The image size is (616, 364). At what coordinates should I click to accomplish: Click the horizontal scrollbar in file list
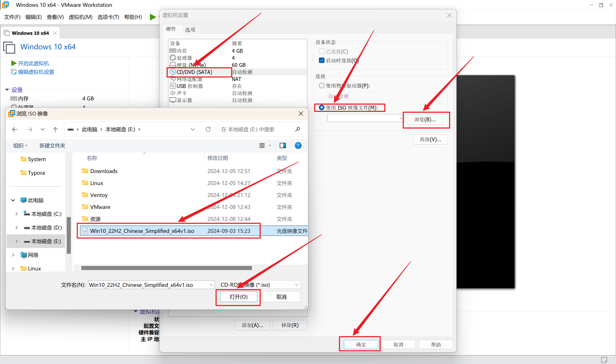point(166,268)
